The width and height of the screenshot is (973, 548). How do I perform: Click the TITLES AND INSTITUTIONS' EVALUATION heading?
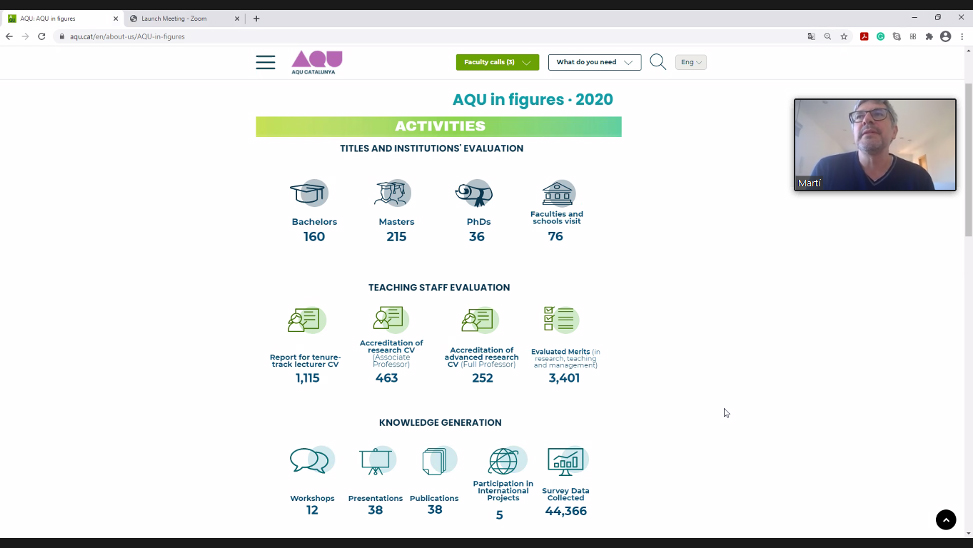[x=431, y=148]
